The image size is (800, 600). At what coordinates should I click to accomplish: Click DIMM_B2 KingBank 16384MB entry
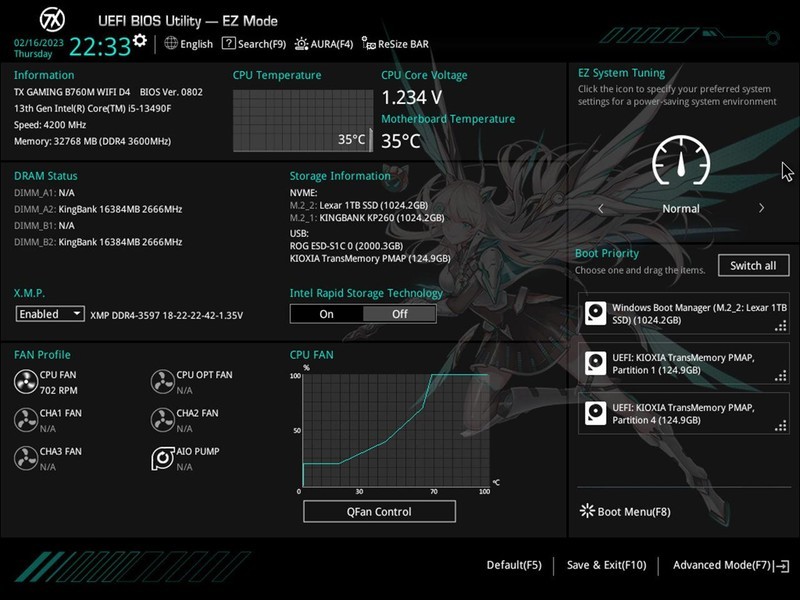coord(98,242)
